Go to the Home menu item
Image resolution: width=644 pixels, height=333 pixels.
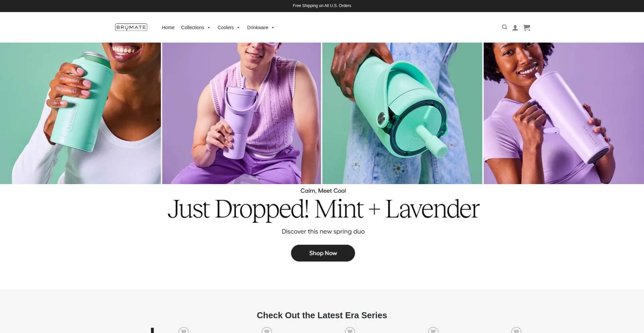[168, 27]
